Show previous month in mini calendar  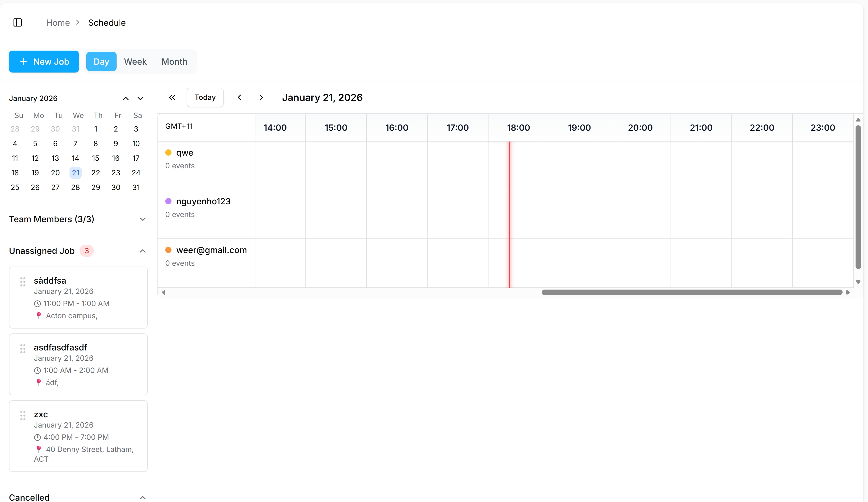126,98
